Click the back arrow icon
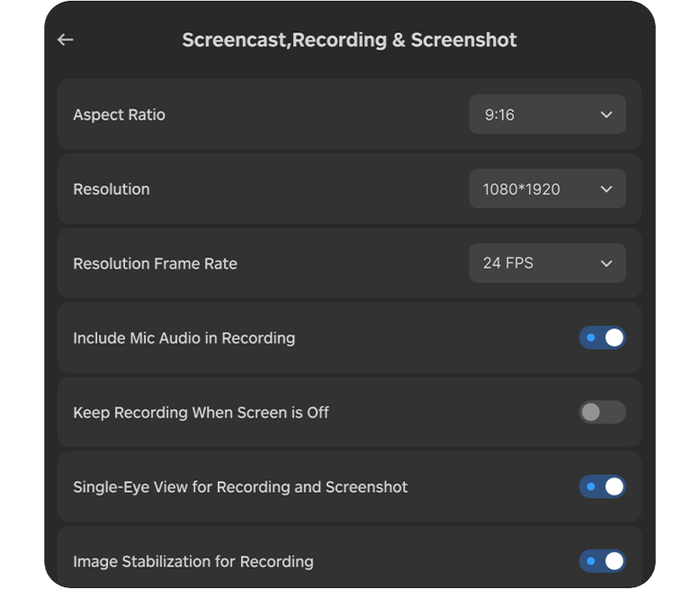 (65, 40)
